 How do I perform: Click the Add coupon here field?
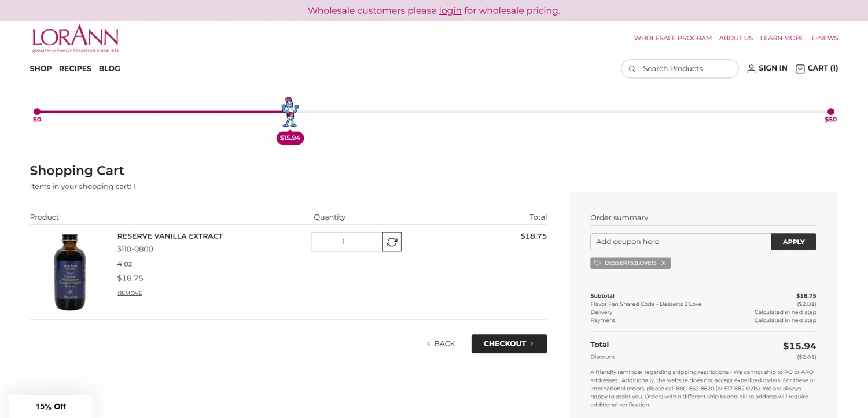(x=681, y=242)
